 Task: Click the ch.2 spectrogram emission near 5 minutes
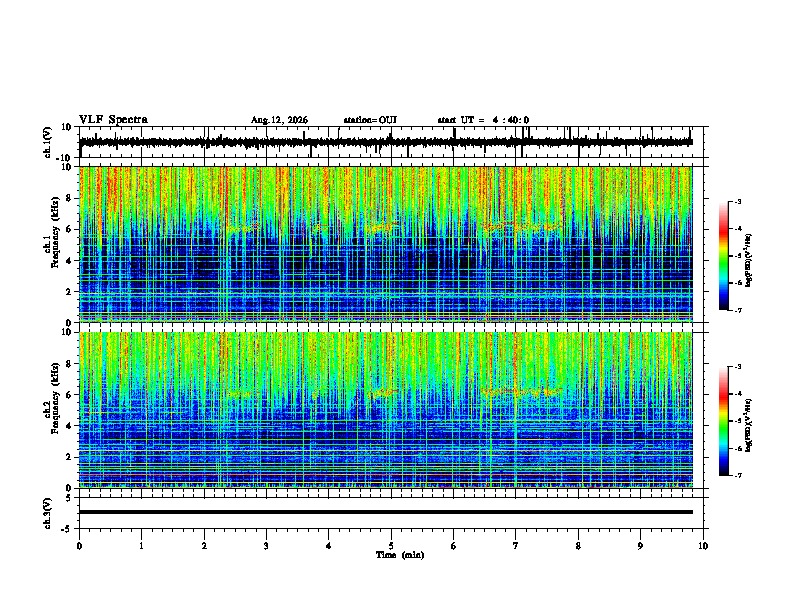(x=384, y=391)
